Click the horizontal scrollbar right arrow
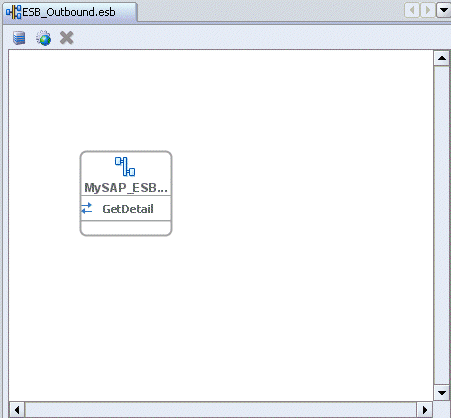 425,409
